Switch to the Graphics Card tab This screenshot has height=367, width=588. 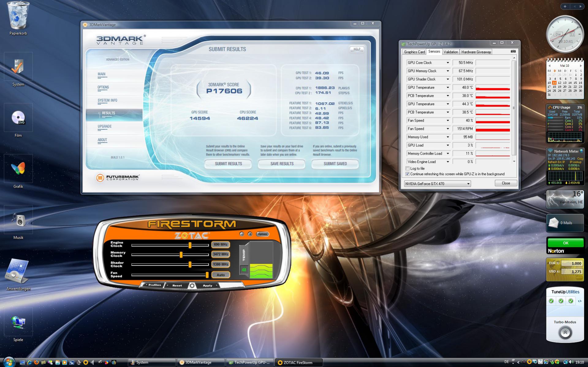[414, 52]
